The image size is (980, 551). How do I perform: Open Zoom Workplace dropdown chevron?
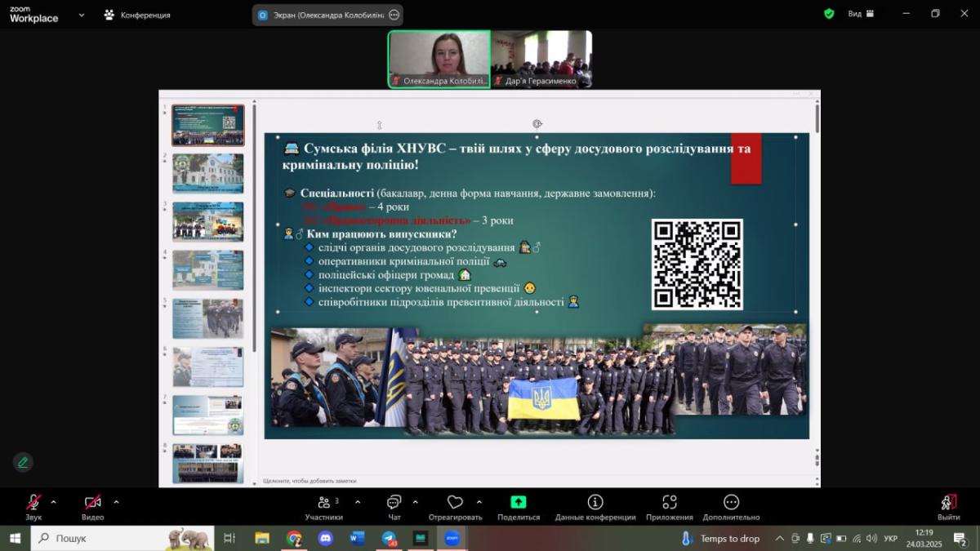(81, 15)
